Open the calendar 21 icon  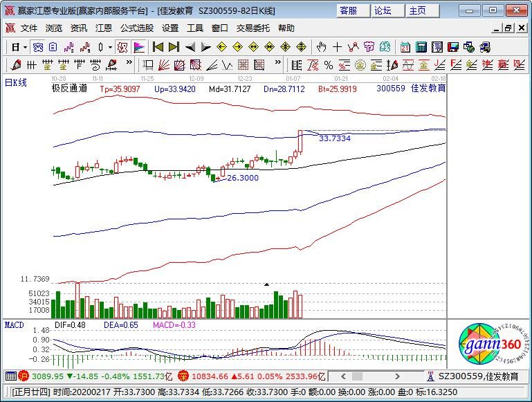405,47
